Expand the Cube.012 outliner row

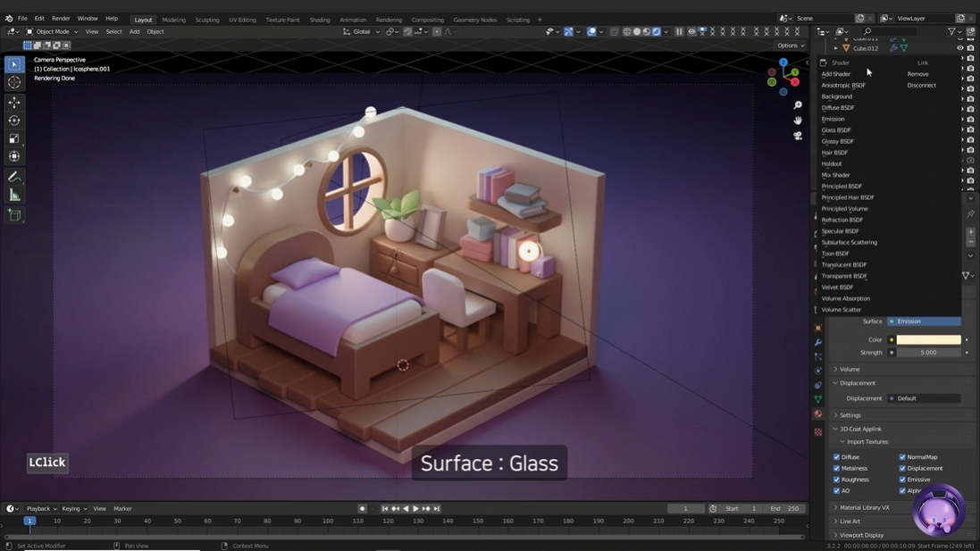(836, 48)
